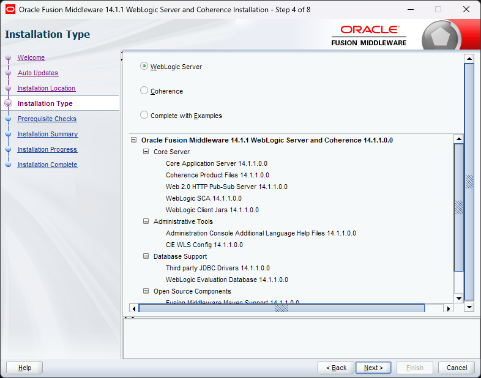Click the outer panel scroll down arrow

click(469, 307)
